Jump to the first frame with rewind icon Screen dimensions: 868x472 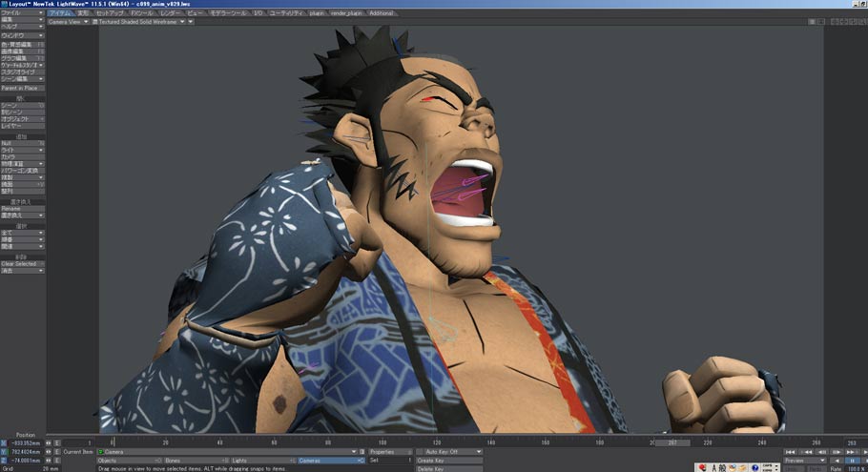coord(789,452)
